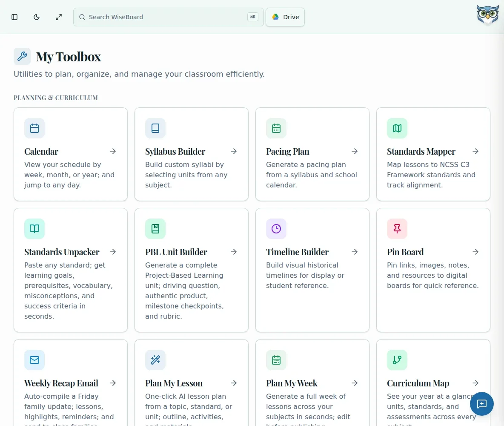Click the arrow next to Syllabus Builder
504x426 pixels.
234,151
